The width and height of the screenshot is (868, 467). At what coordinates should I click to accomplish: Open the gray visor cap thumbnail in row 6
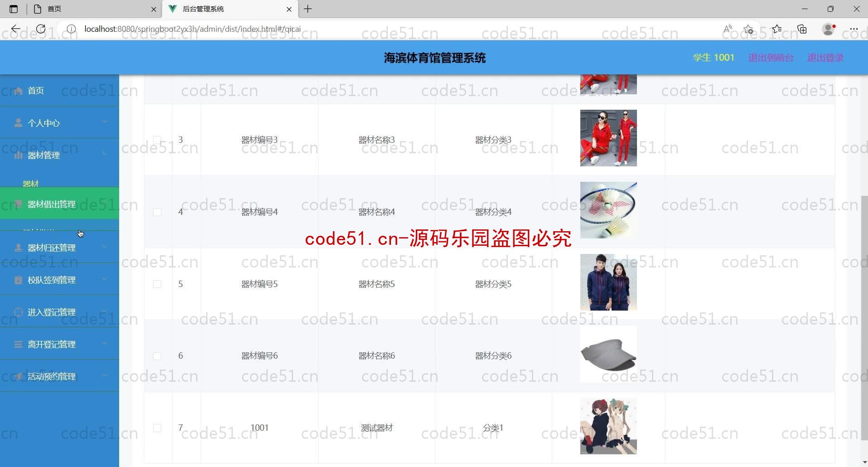[x=608, y=354]
